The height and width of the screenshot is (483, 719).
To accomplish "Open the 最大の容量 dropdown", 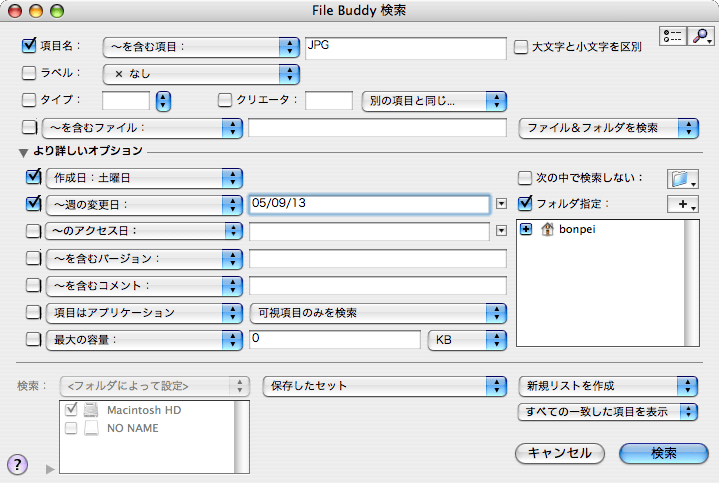I will click(x=144, y=340).
